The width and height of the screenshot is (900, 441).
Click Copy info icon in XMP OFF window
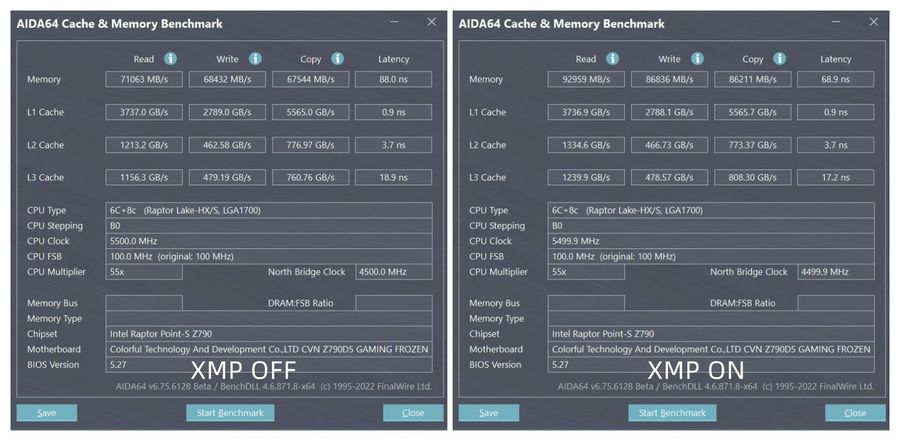coord(338,59)
